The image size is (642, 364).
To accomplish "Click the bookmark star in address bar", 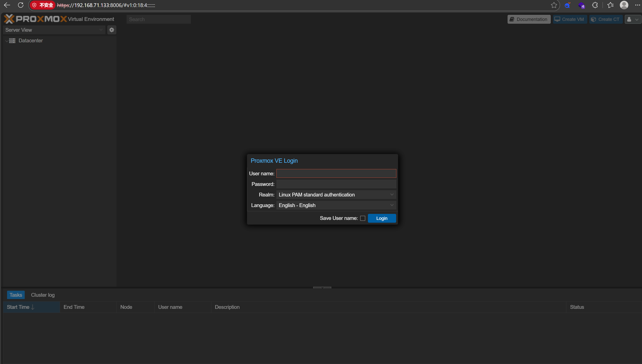I will click(554, 5).
